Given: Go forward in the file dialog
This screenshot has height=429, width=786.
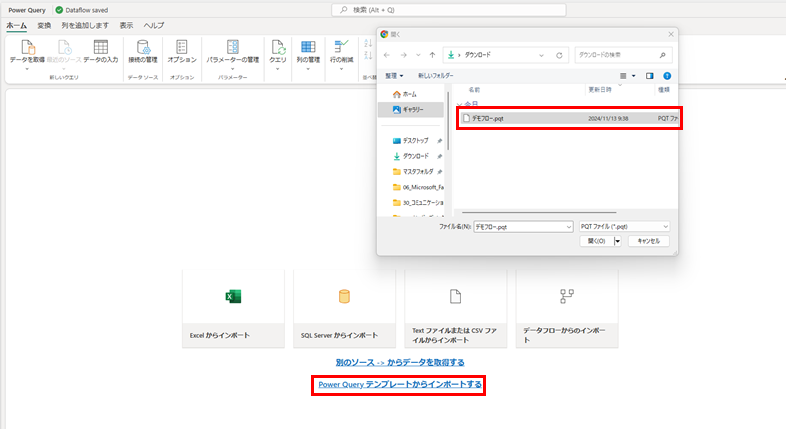Looking at the screenshot, I should (404, 55).
